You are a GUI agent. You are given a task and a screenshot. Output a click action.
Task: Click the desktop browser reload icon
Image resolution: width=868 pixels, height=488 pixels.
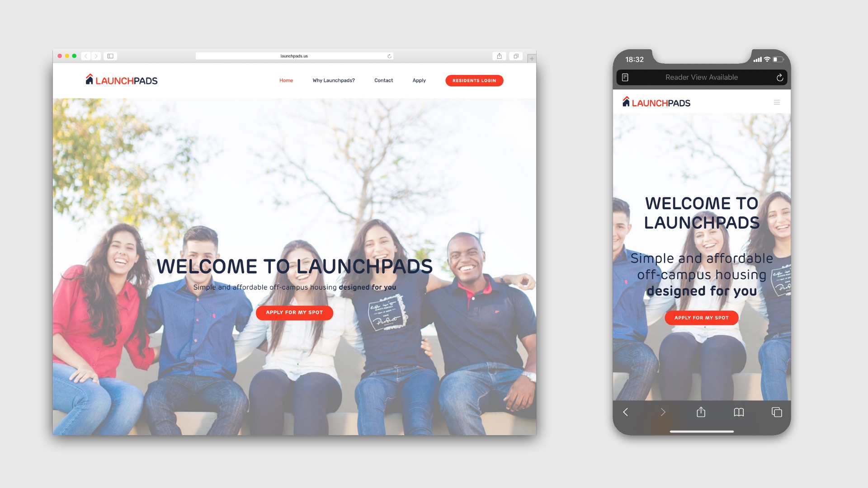coord(387,56)
